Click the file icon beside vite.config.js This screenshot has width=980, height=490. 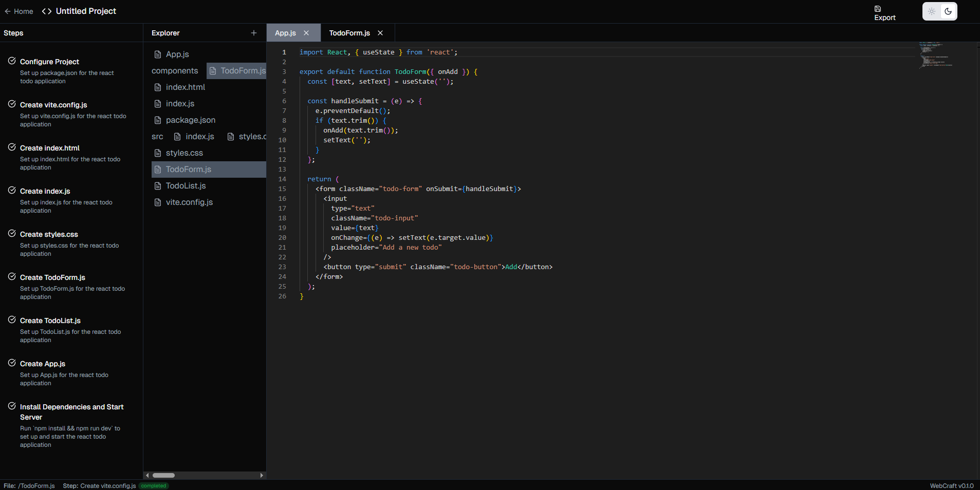click(158, 202)
